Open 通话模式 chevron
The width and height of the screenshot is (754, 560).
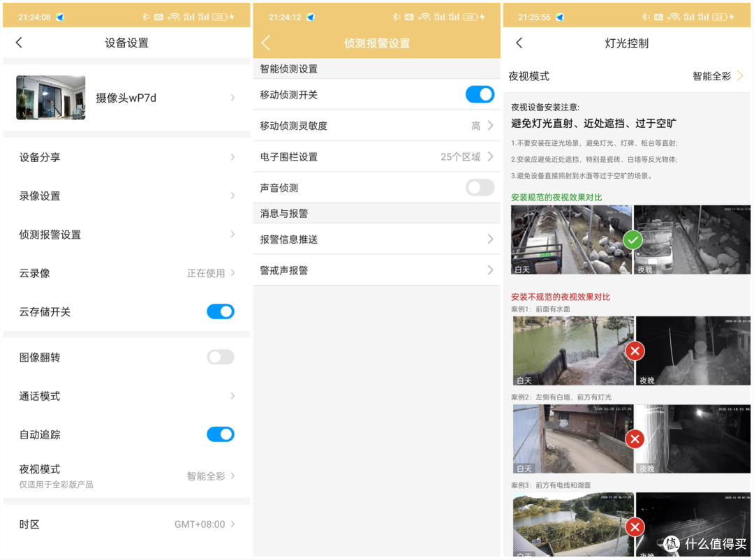tap(232, 396)
